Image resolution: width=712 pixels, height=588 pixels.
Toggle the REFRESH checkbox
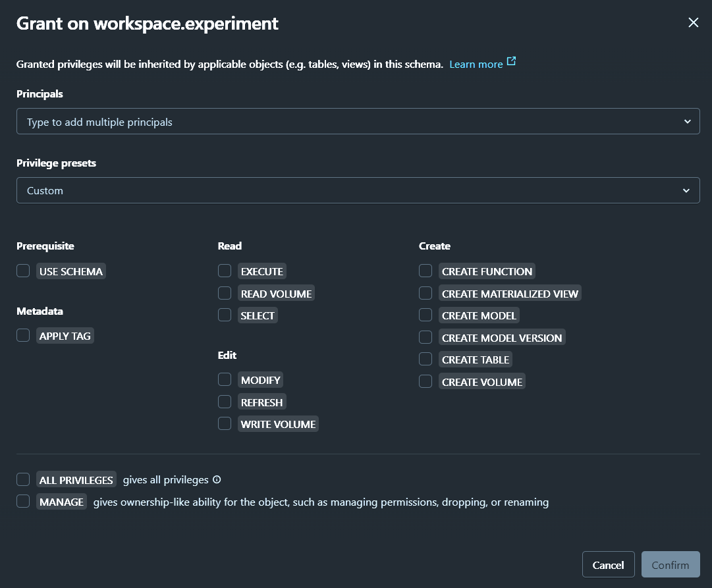click(x=225, y=402)
